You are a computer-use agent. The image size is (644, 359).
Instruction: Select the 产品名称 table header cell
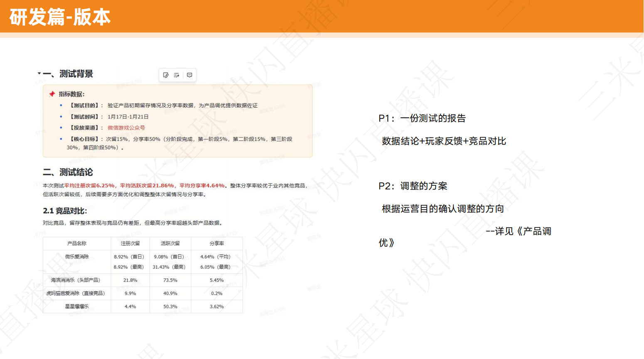(x=77, y=243)
